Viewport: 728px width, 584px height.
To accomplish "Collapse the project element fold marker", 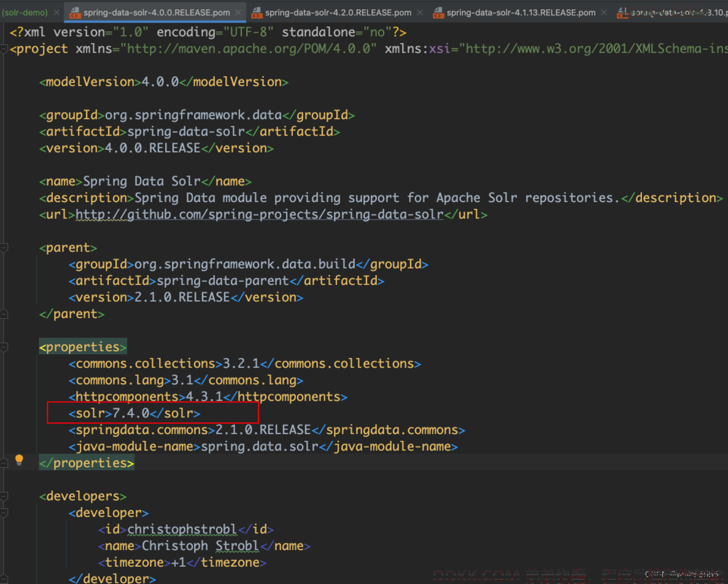I will pyautogui.click(x=4, y=49).
